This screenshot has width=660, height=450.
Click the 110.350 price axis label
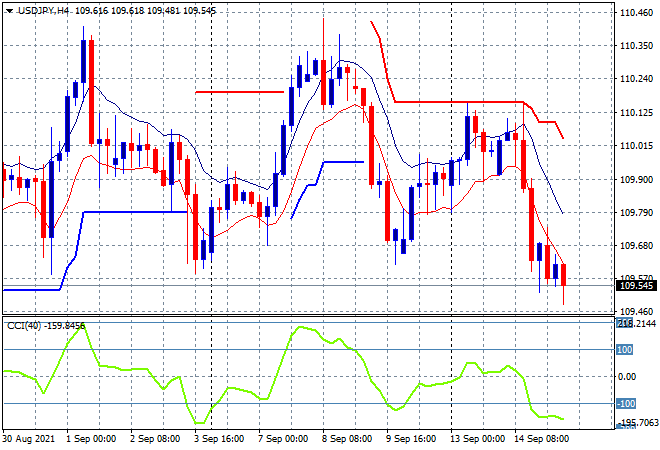[636, 45]
